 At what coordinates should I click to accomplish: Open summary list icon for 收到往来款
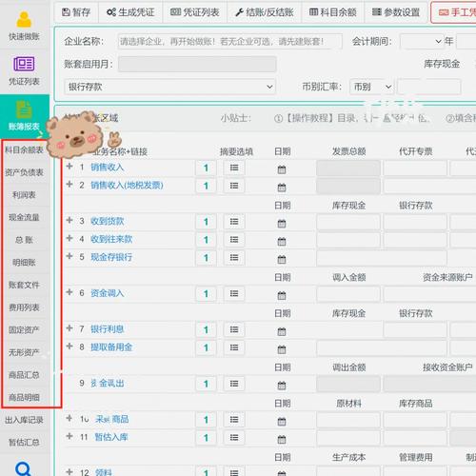pyautogui.click(x=234, y=240)
